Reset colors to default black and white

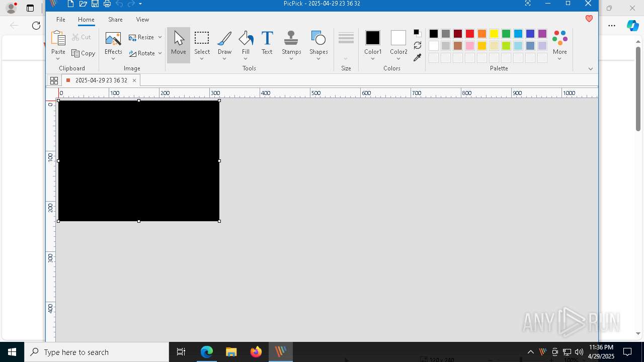tap(418, 33)
